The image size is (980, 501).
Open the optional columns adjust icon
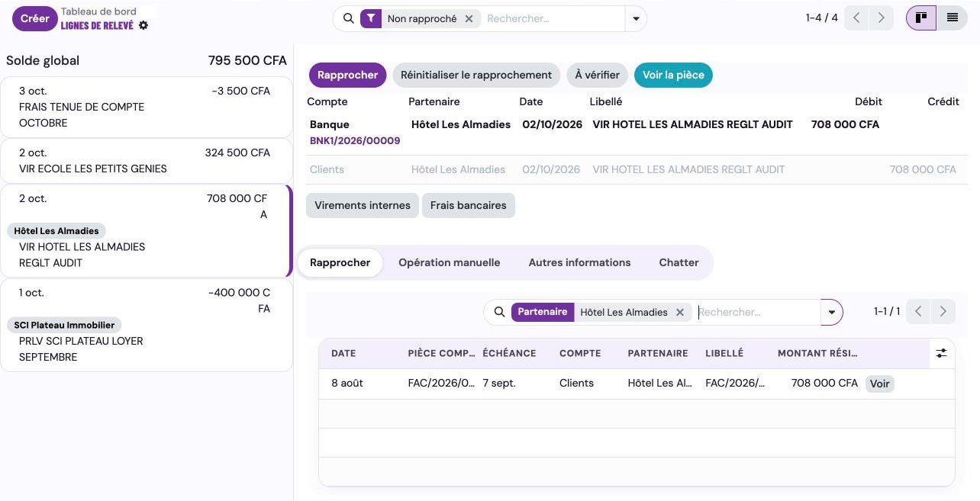942,353
